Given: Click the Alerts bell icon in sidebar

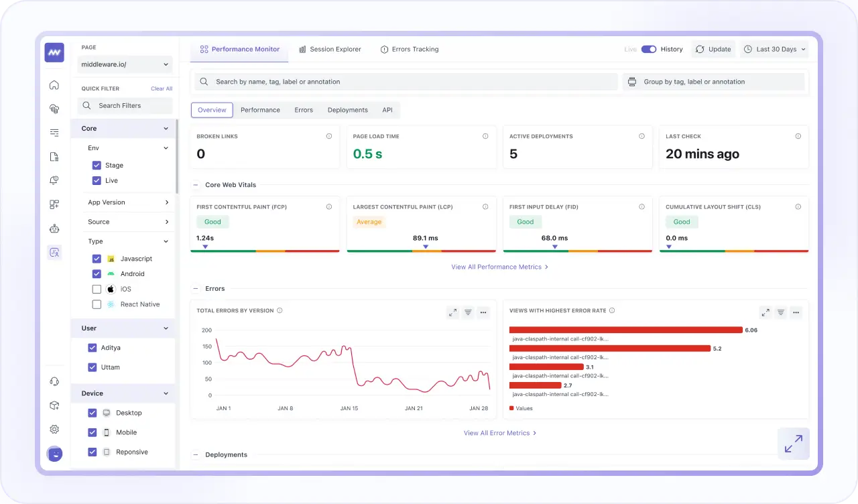Looking at the screenshot, I should (x=54, y=180).
